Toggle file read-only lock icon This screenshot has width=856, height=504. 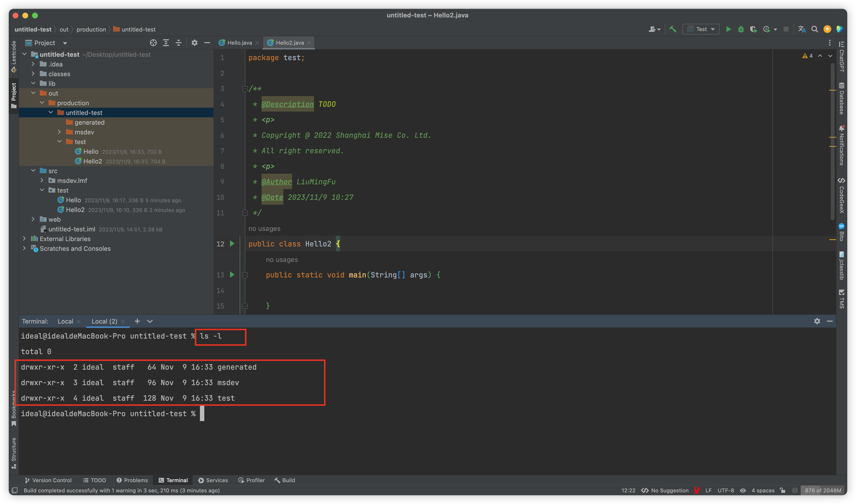(x=783, y=490)
